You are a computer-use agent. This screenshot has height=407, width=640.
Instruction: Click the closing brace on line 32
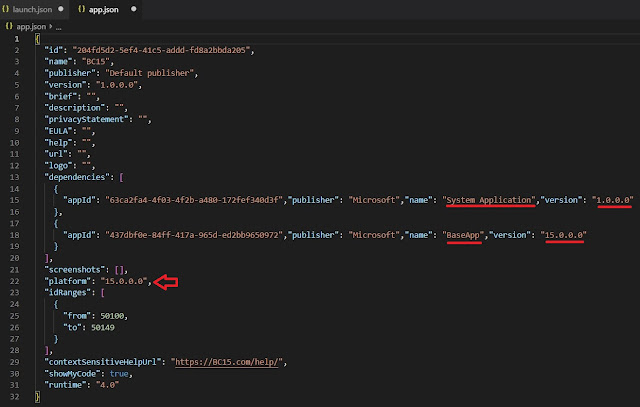(38, 396)
